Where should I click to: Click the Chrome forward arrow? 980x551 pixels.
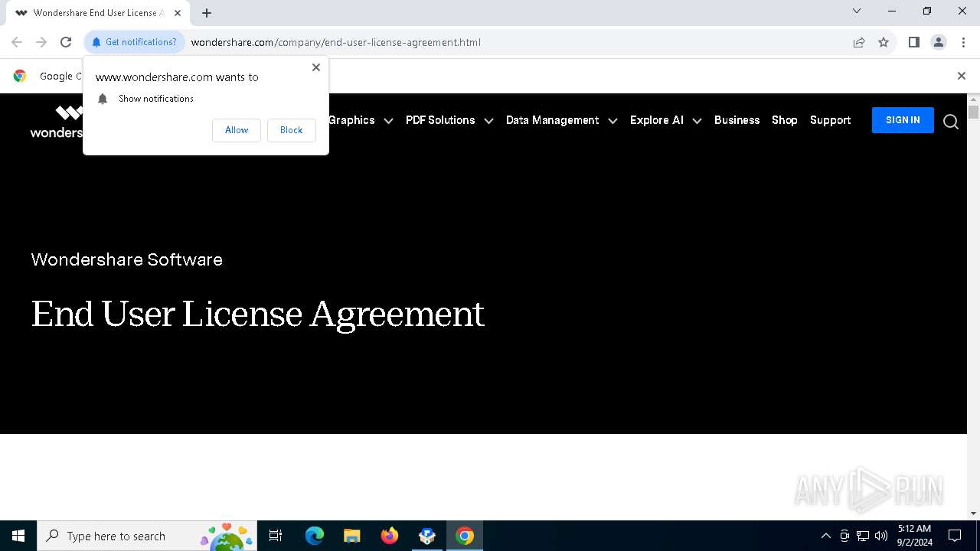point(41,42)
